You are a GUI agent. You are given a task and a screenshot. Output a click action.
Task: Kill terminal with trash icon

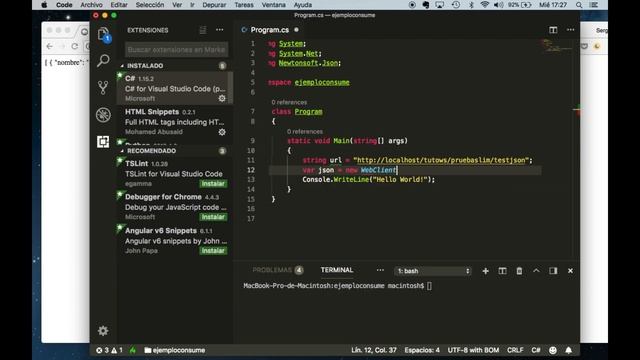[519, 271]
